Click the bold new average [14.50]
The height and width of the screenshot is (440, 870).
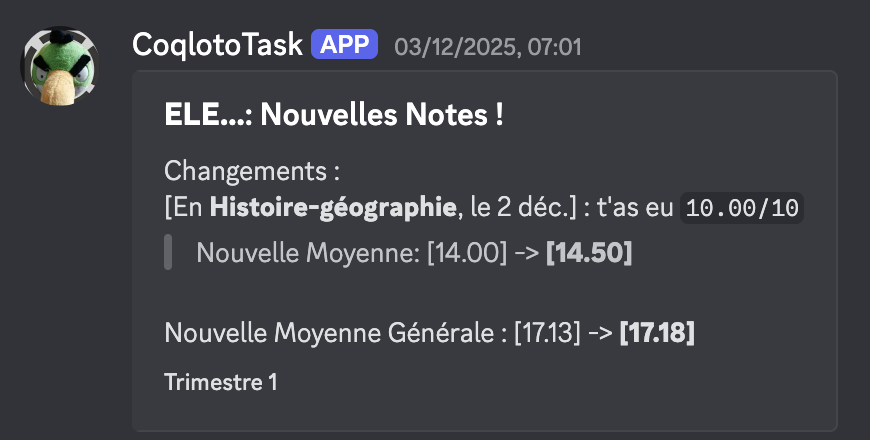[588, 253]
